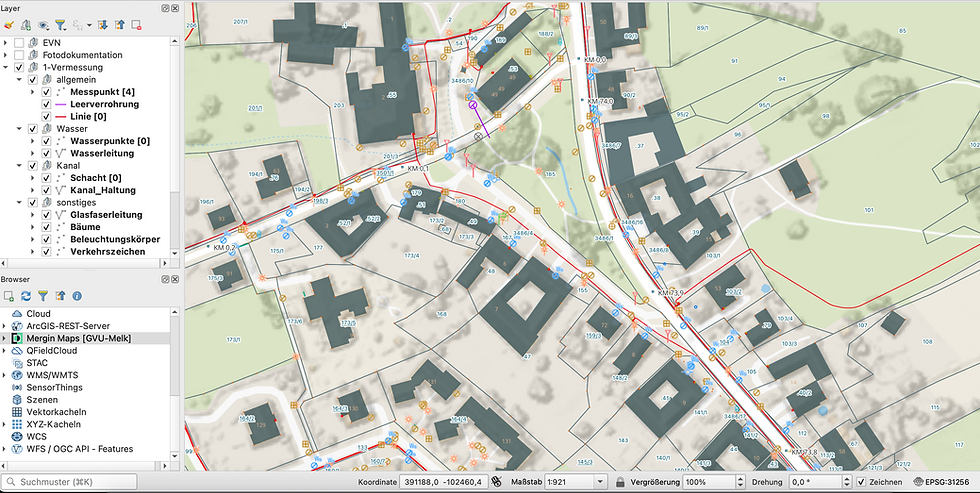Expand the Fotodokumentation group
980x493 pixels.
point(6,55)
